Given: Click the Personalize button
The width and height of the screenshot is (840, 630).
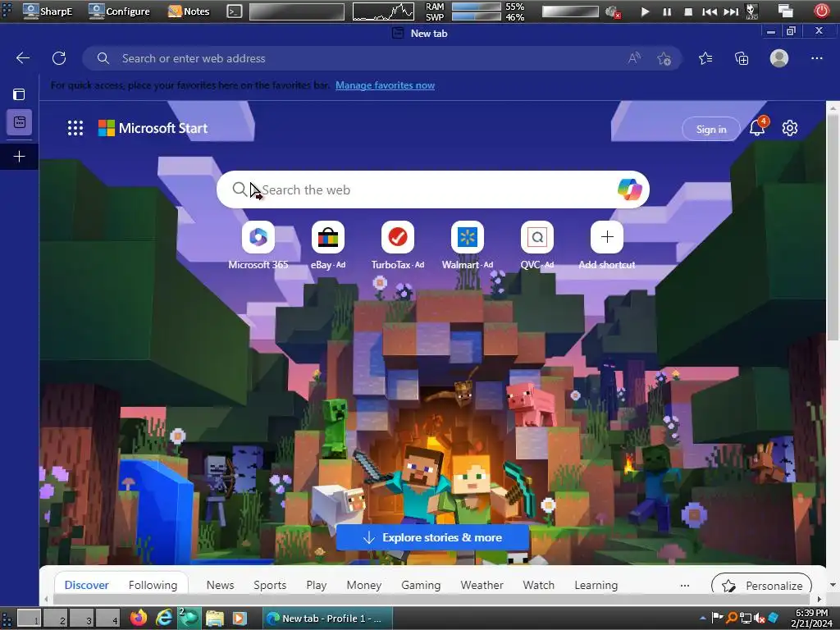Looking at the screenshot, I should 761,585.
